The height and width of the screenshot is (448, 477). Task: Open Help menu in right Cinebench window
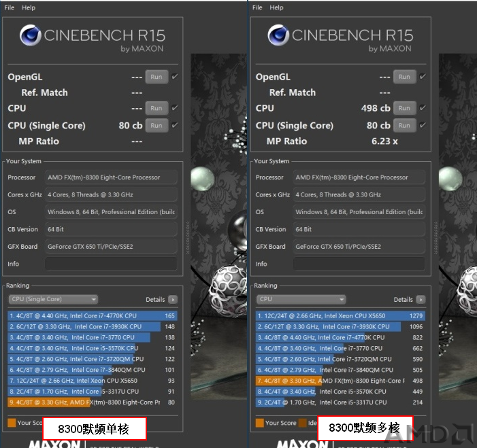[x=276, y=7]
